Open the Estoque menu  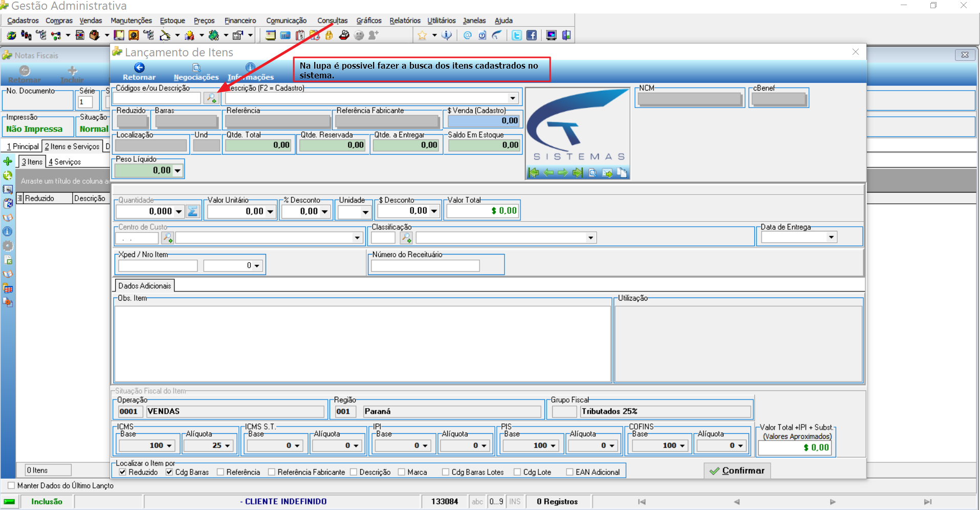(x=172, y=20)
